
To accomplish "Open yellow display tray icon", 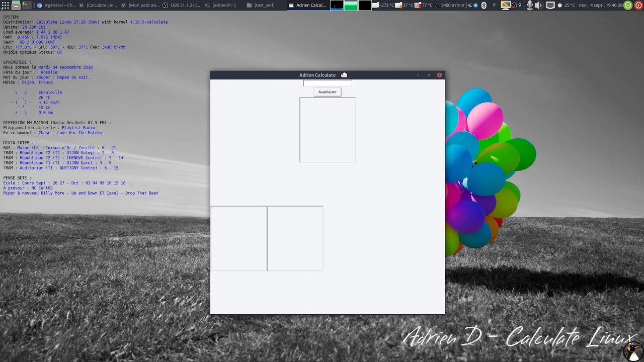I will 506,5.
